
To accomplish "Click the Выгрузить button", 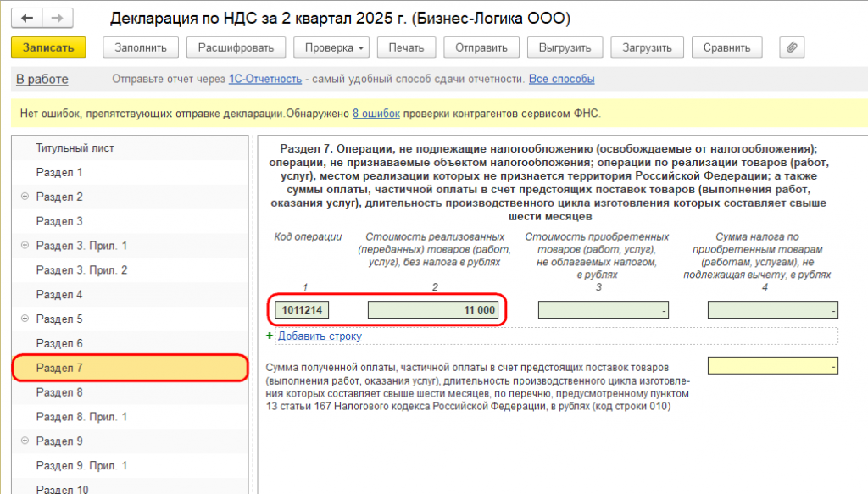I will 565,47.
